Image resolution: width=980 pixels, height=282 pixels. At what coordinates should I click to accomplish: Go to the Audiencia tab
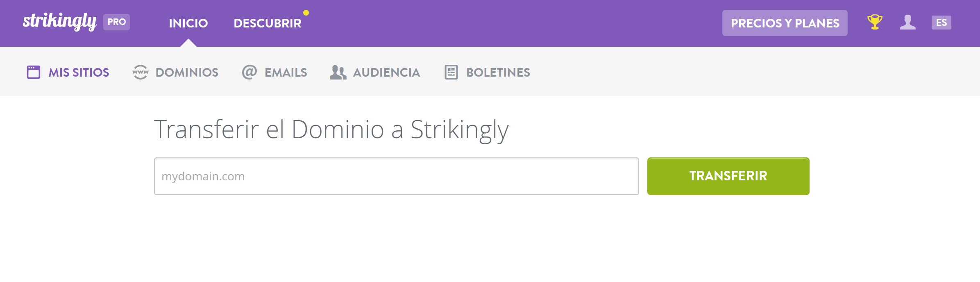(x=386, y=72)
